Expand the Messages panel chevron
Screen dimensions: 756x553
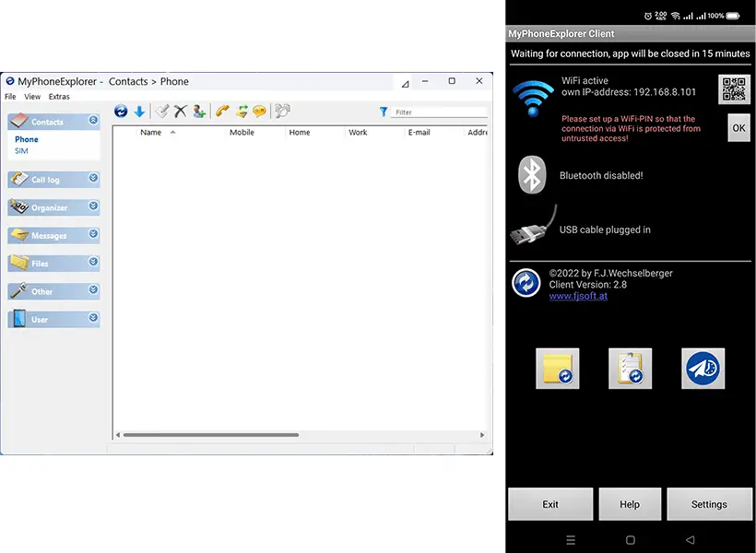point(93,234)
